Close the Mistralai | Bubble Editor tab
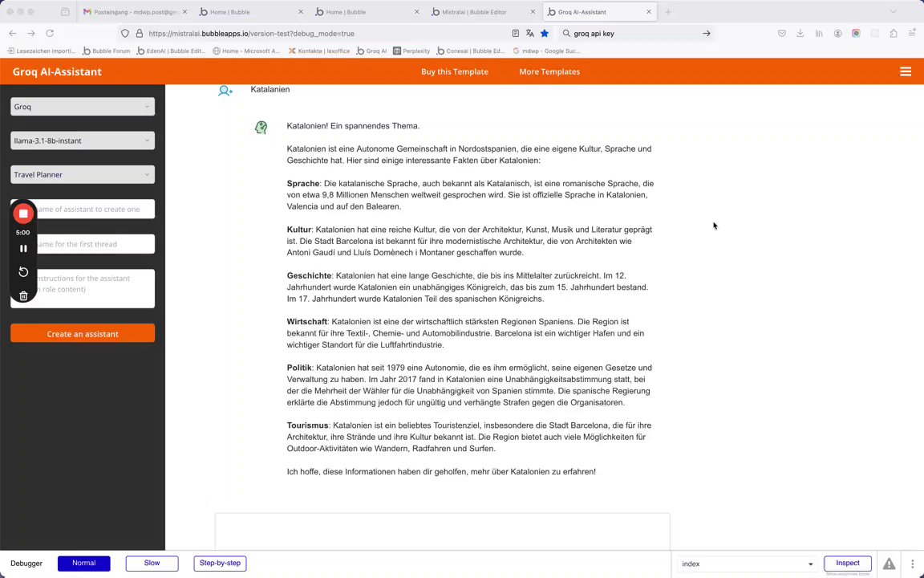Screen dimensions: 924x578 point(533,12)
